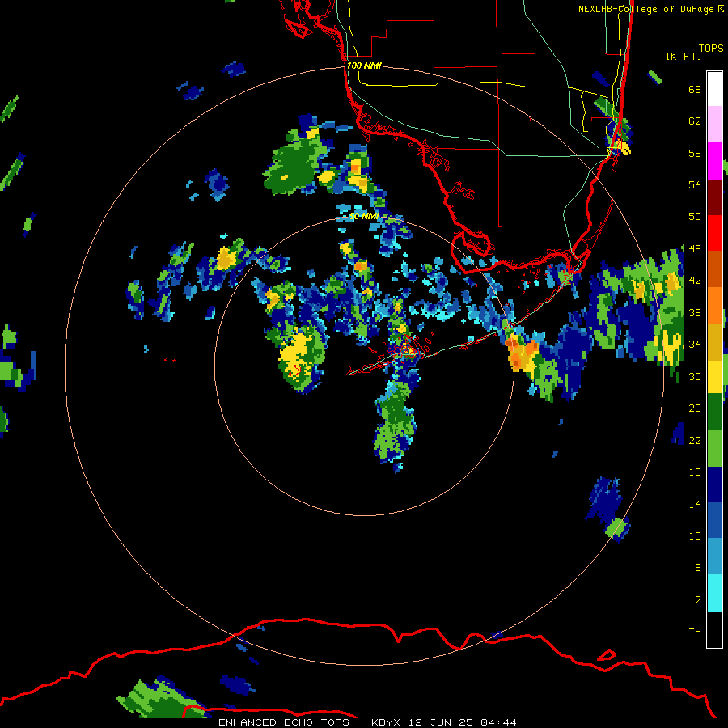
Task: Click the "TH" threshold label
Action: [695, 632]
